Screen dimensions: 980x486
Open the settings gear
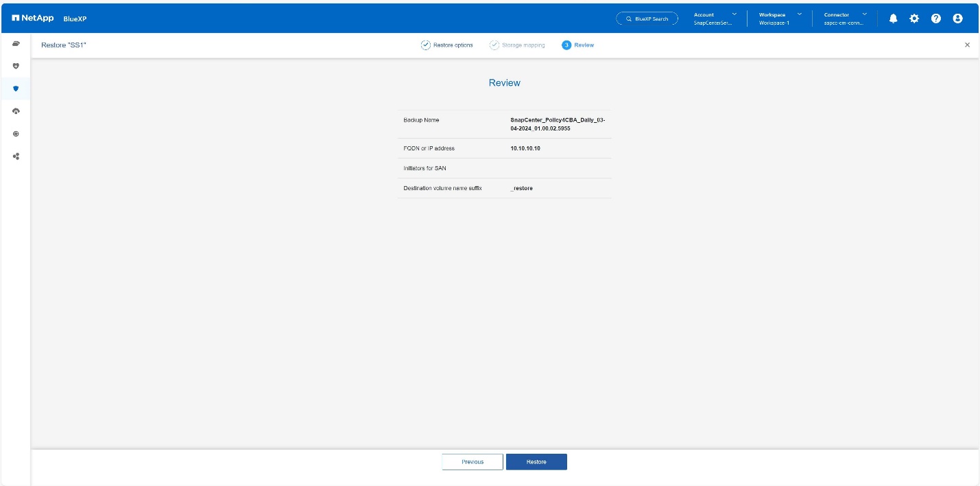tap(914, 19)
